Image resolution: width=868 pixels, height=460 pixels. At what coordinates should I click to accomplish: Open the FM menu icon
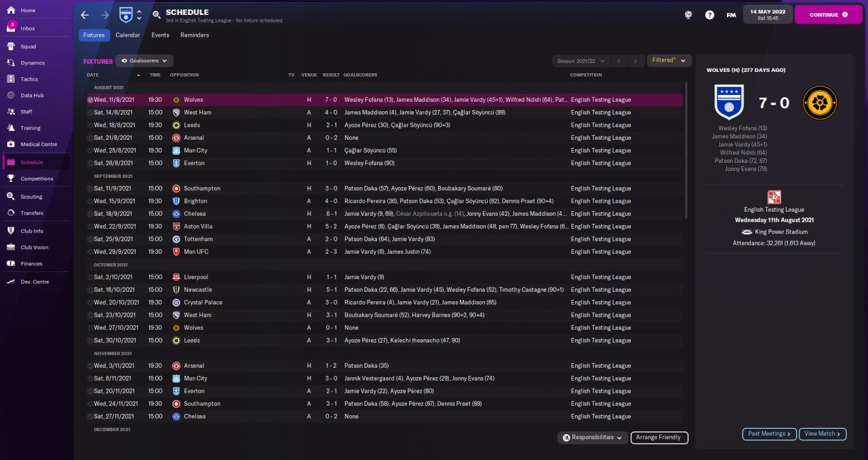point(731,15)
